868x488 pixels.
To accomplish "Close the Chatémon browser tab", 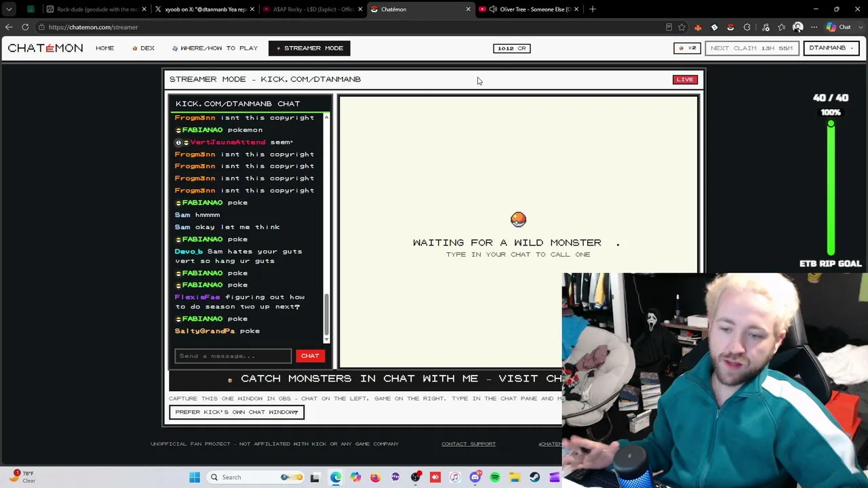I will (468, 9).
